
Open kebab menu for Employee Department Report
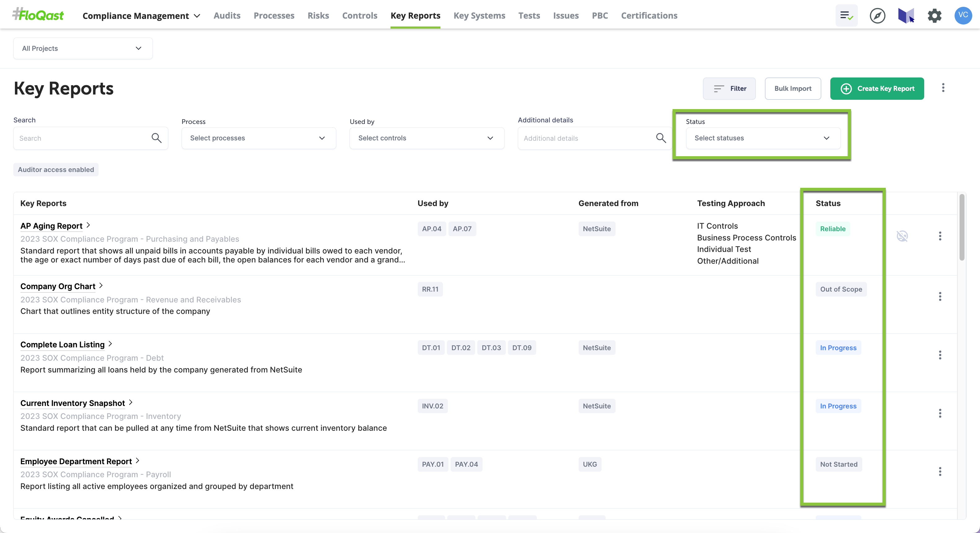tap(940, 472)
